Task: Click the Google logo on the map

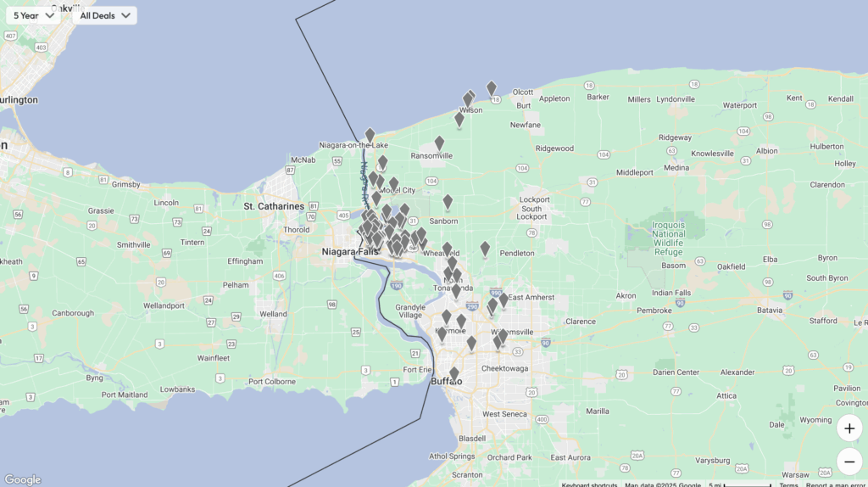Action: [23, 479]
